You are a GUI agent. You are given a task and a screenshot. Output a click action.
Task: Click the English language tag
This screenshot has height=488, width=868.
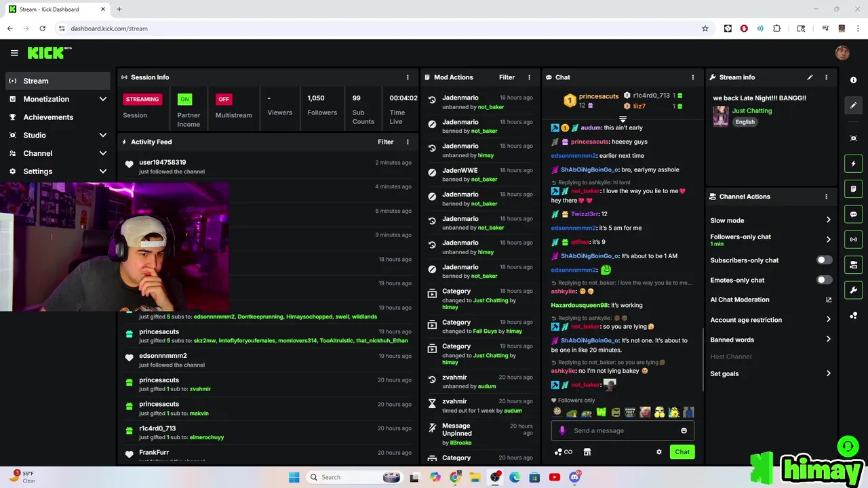(x=745, y=122)
